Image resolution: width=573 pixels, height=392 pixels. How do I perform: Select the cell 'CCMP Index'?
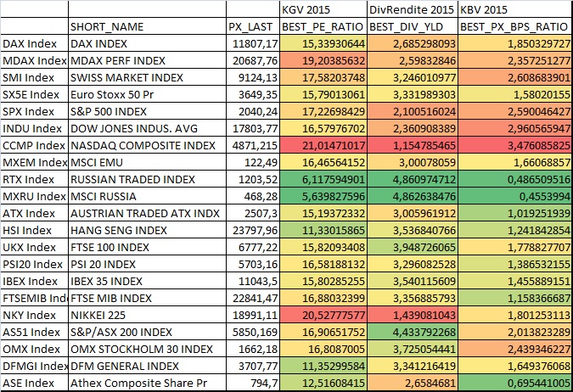pyautogui.click(x=34, y=145)
